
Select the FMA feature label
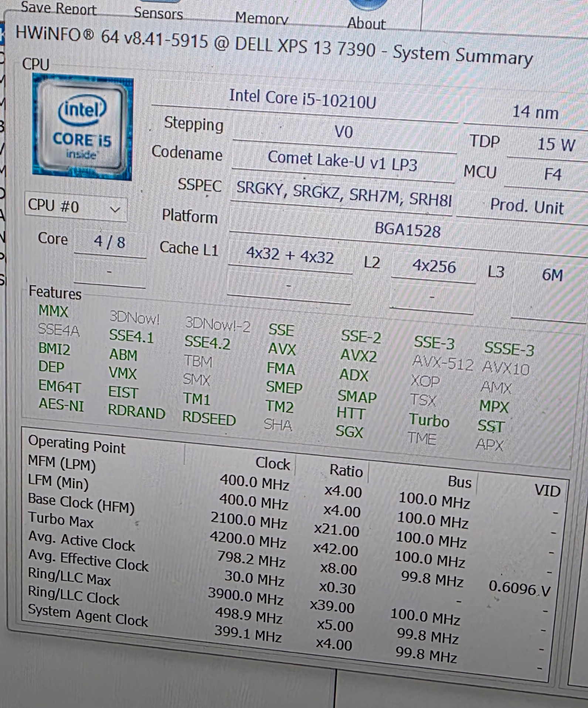[281, 369]
